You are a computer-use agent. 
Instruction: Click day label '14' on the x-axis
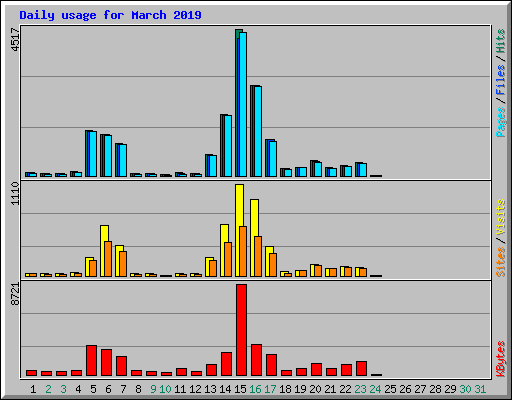(x=225, y=389)
